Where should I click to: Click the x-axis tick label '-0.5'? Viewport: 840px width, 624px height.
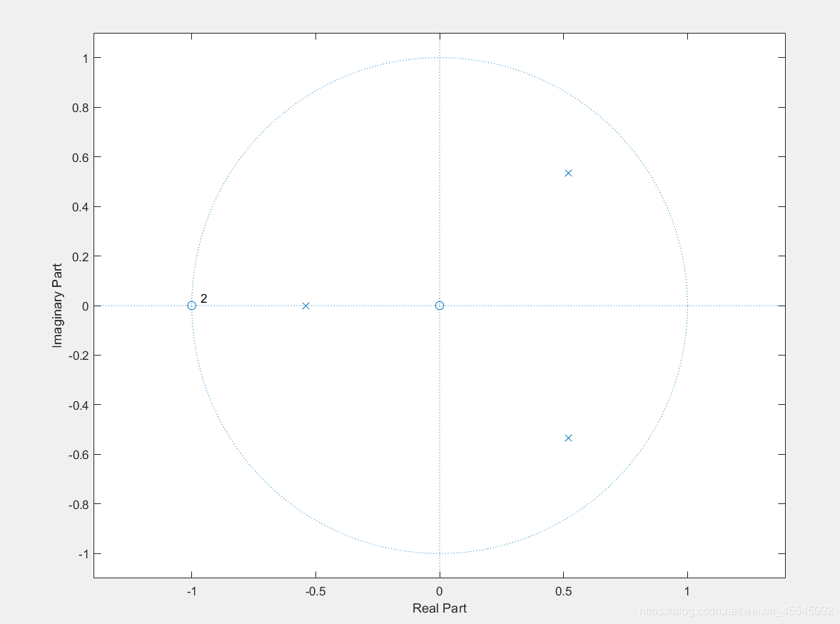point(315,591)
